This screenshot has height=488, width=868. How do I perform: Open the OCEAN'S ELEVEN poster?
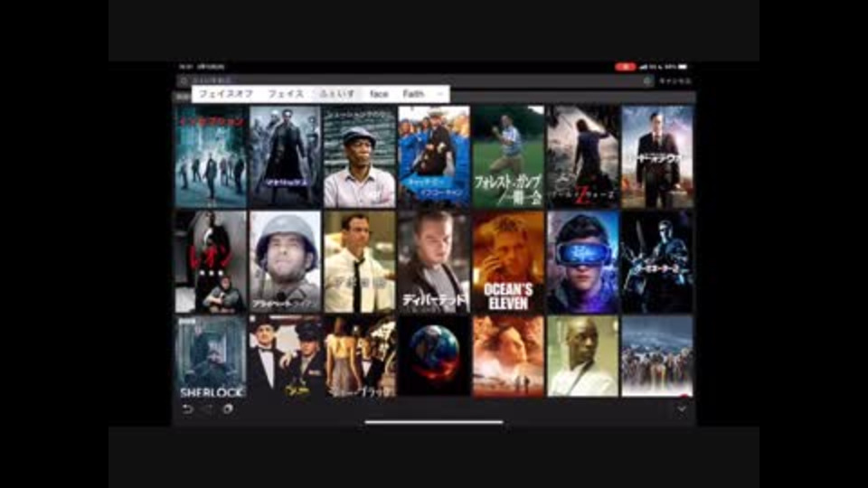click(508, 262)
